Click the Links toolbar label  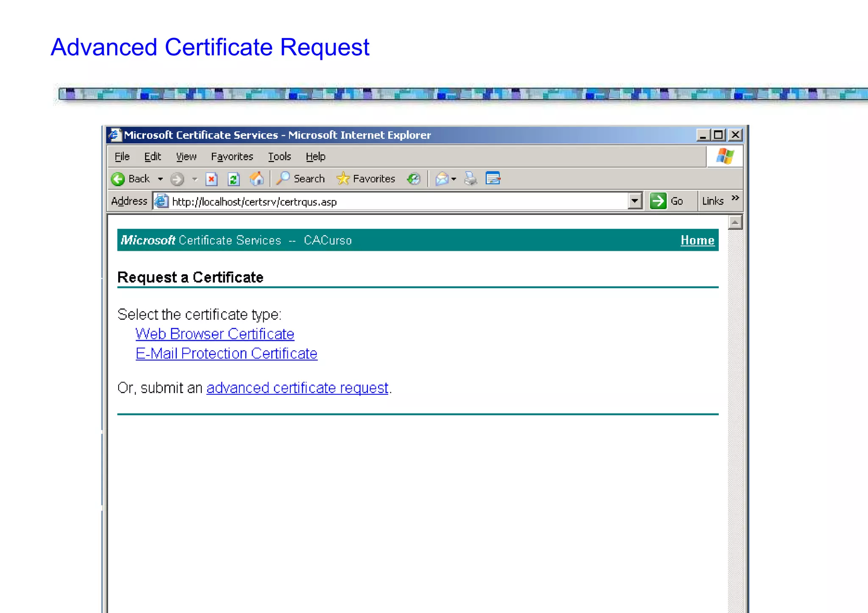coord(713,201)
